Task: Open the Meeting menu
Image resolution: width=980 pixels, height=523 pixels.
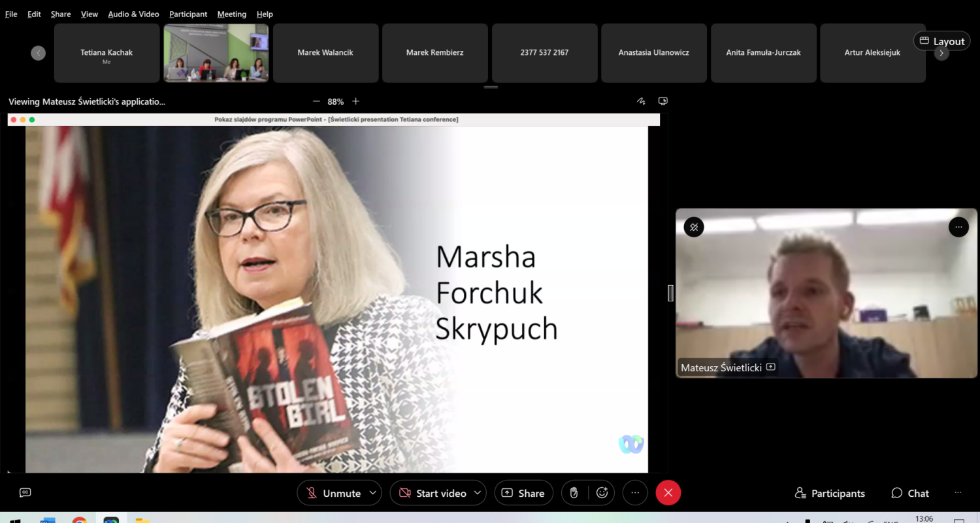Action: [232, 14]
